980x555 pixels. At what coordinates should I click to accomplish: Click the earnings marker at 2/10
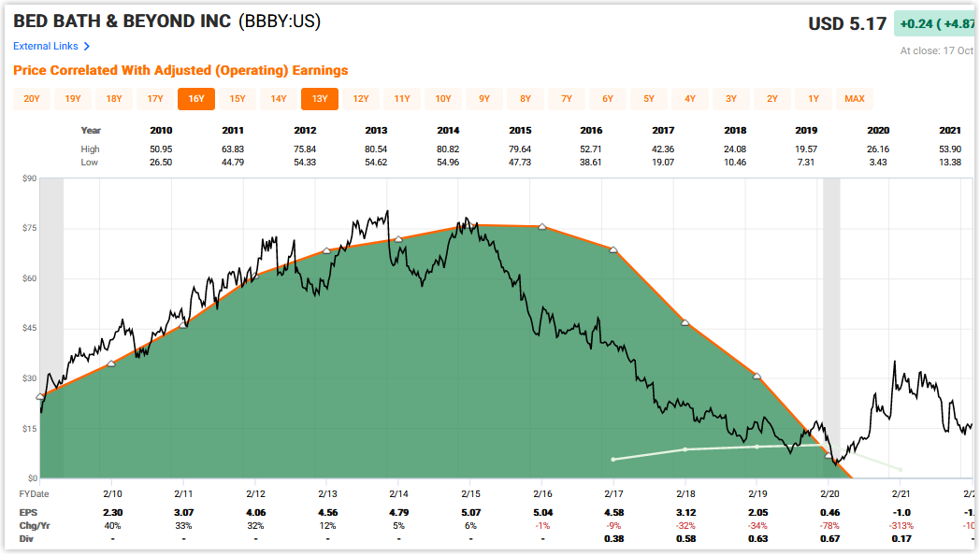click(111, 363)
